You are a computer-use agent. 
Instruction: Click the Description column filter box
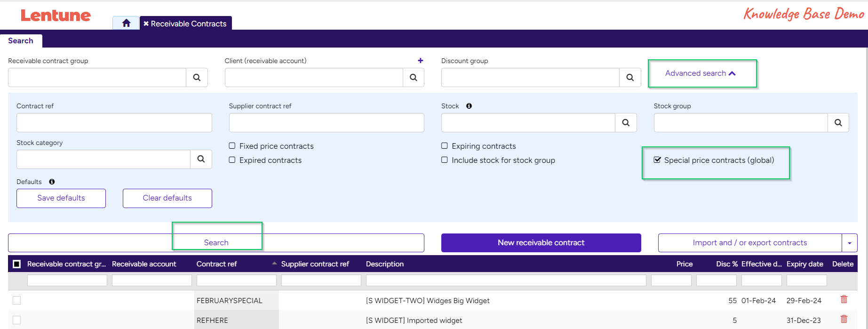(x=506, y=281)
